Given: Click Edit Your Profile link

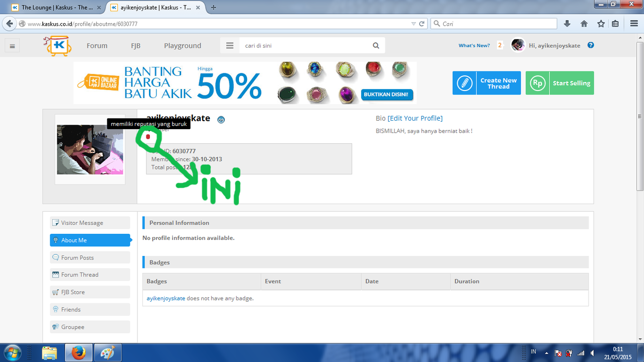Looking at the screenshot, I should tap(415, 118).
